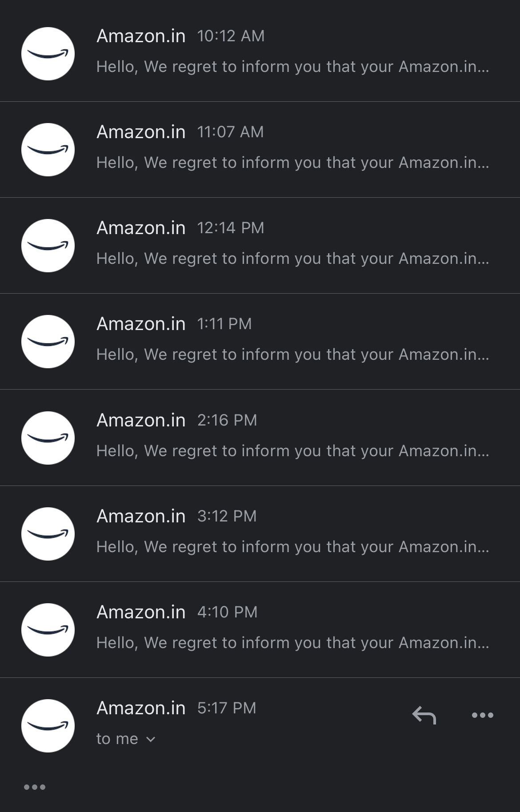Click Amazon.in sender name at 2:16 PM
520x812 pixels.
[x=141, y=420]
